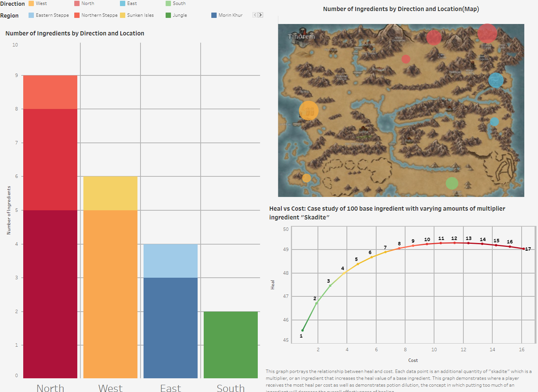Click line chart data point labeled 15
Screen dimensions: 538x392
point(496,245)
